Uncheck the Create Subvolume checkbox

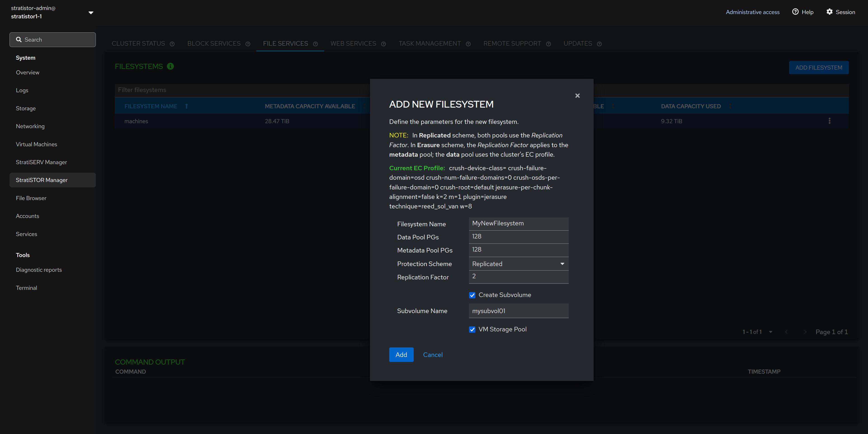[472, 295]
